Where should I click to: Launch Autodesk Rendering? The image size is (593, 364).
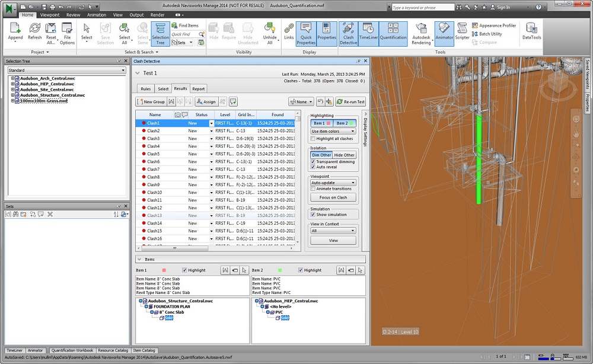click(x=421, y=34)
